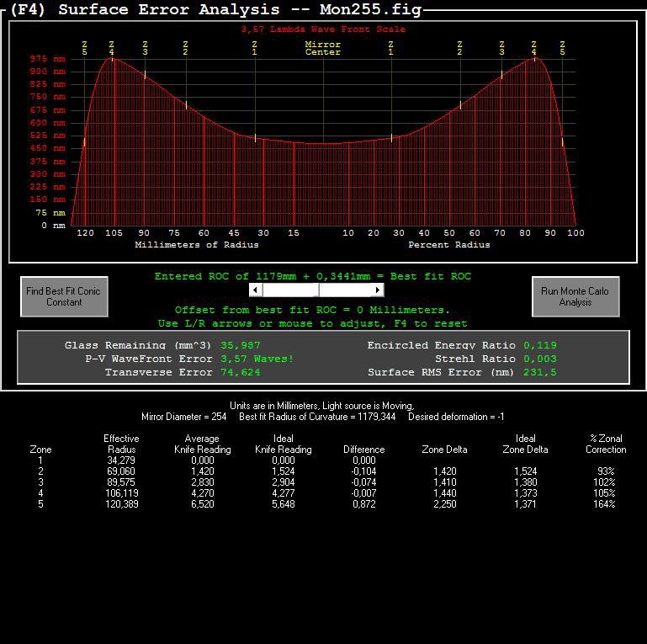
Task: Click zone 5 zone delta 2,250
Action: (x=445, y=504)
